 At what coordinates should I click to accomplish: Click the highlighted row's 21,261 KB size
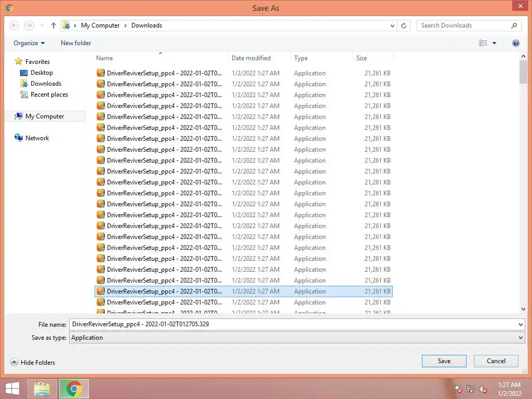[377, 291]
